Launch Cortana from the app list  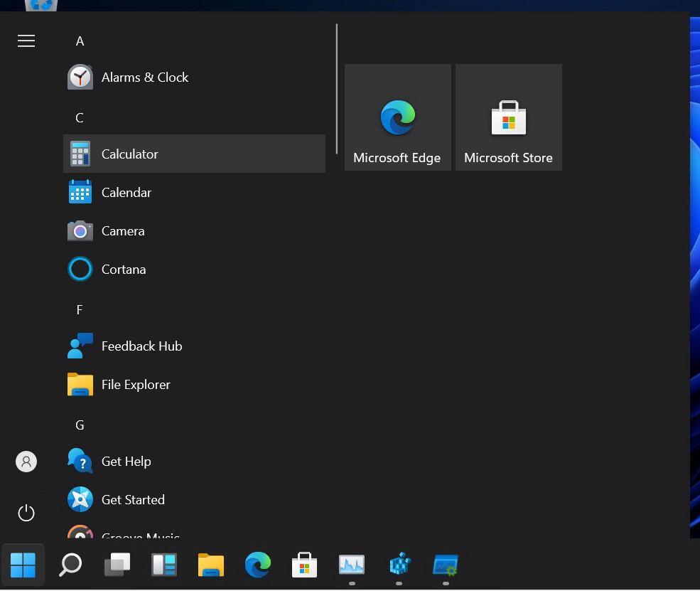click(x=194, y=270)
